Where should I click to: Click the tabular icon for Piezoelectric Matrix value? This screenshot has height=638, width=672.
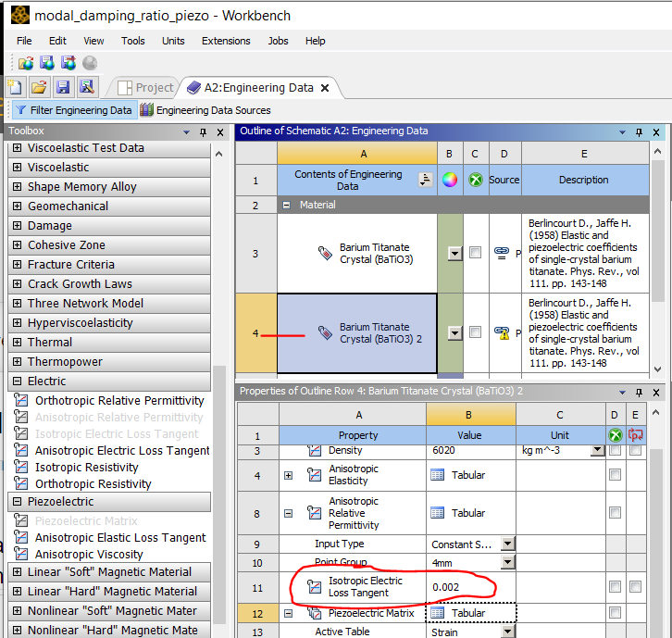437,613
